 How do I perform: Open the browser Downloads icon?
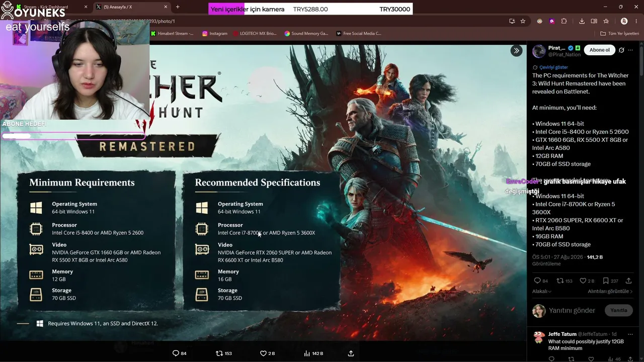(x=582, y=21)
